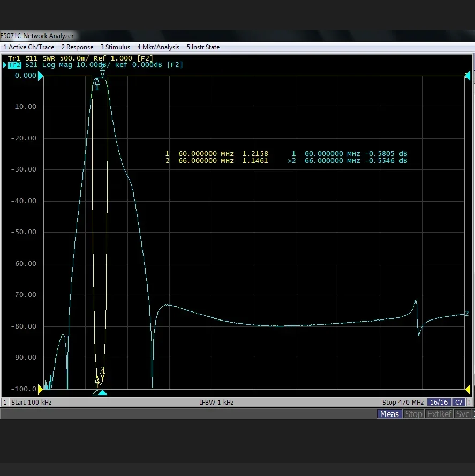475x476 pixels.
Task: Open the Stimulus menu
Action: (115, 47)
